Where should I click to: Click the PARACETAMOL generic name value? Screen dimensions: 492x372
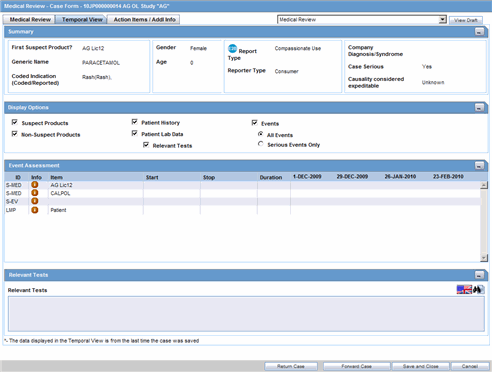click(101, 63)
